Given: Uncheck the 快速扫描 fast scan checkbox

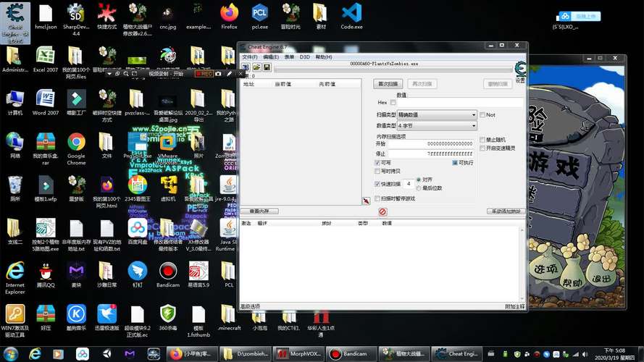Looking at the screenshot, I should 377,184.
